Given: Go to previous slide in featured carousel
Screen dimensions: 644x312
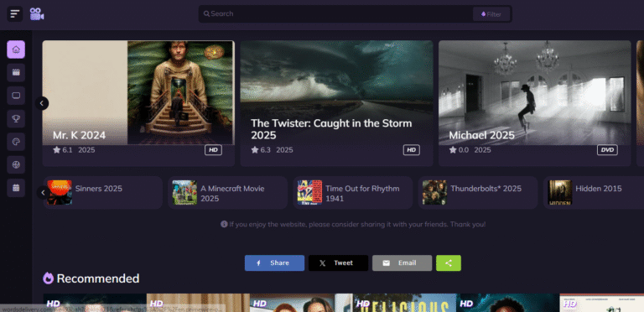Looking at the screenshot, I should tap(42, 103).
